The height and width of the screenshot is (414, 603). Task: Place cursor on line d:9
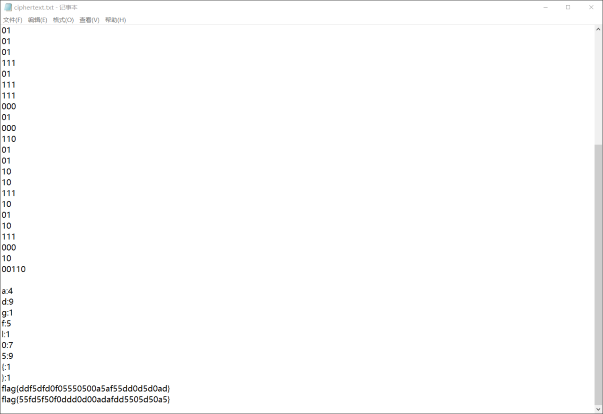(7, 302)
